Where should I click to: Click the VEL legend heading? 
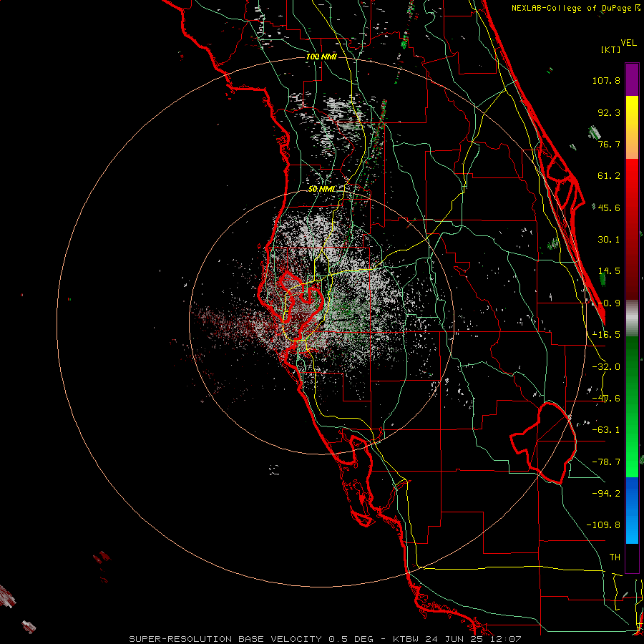click(x=628, y=43)
